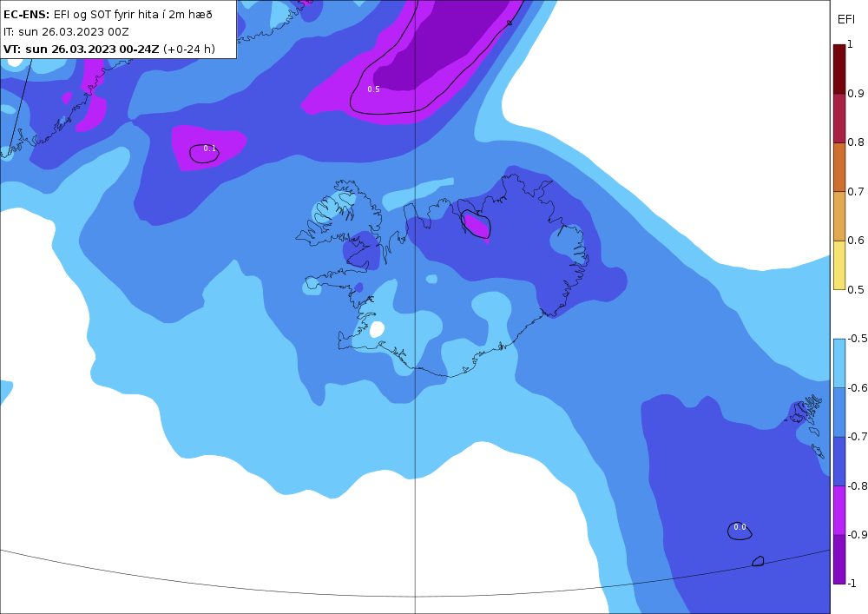
Task: Click the 0.1 contour label on the map
Action: tap(209, 149)
